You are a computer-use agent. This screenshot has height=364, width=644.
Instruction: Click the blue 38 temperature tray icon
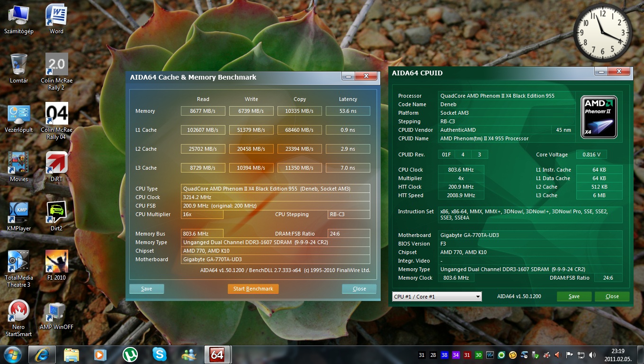[444, 355]
